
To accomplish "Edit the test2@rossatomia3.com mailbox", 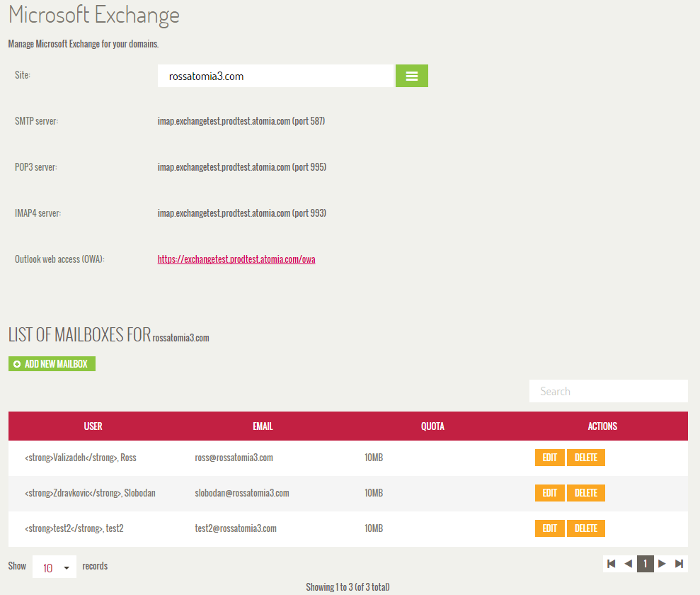I will click(549, 528).
